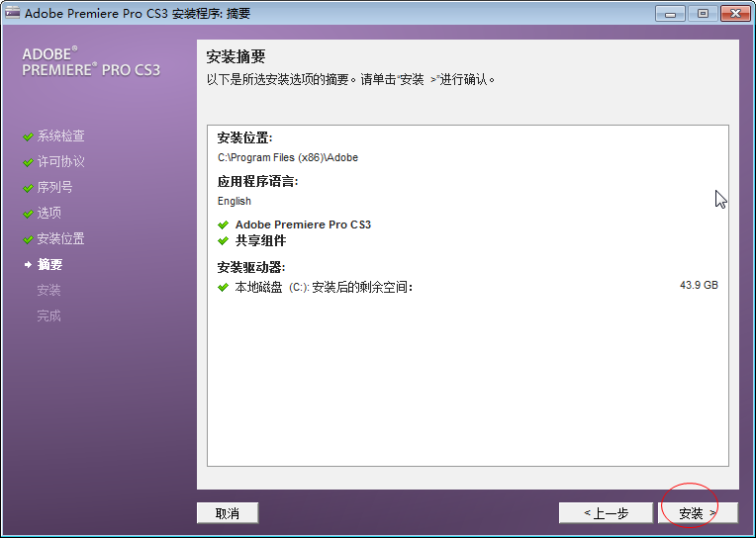Click the install path C:\Program Files (x86)\Adobe
The height and width of the screenshot is (538, 756).
pos(287,158)
